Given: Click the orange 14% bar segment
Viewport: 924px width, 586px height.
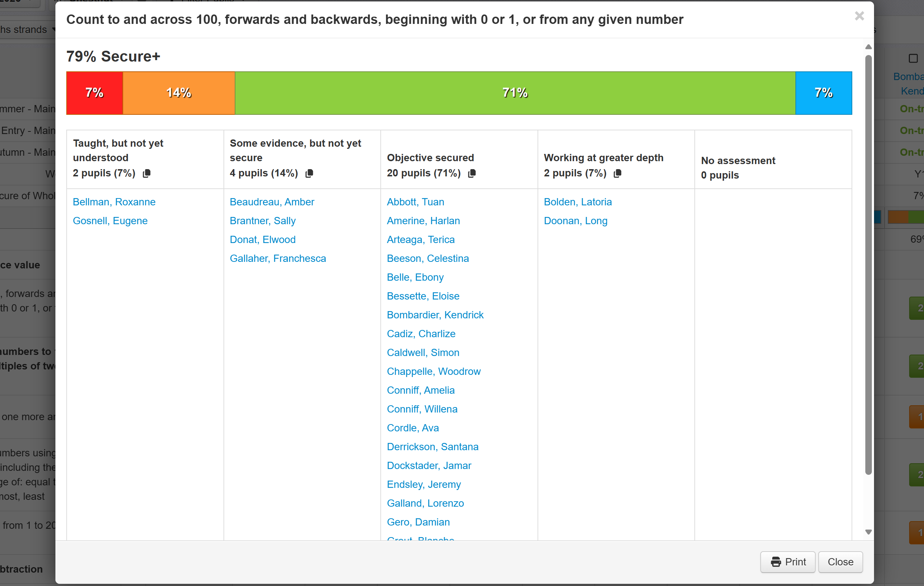Looking at the screenshot, I should [179, 93].
